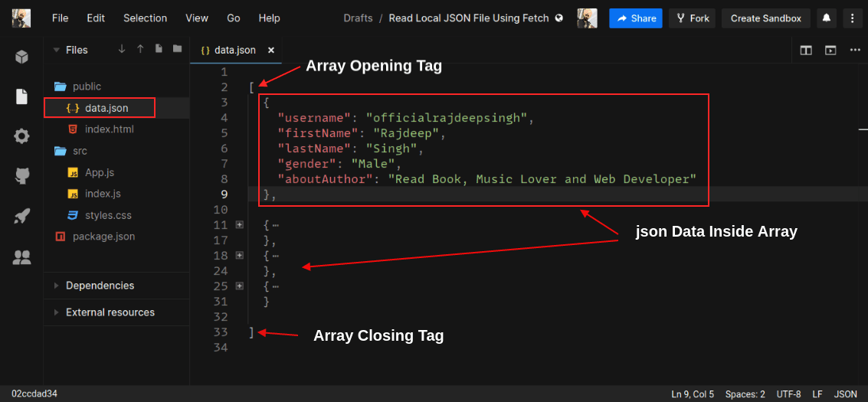Viewport: 868px width, 402px height.
Task: Open the GitHub panel icon
Action: coord(21,176)
